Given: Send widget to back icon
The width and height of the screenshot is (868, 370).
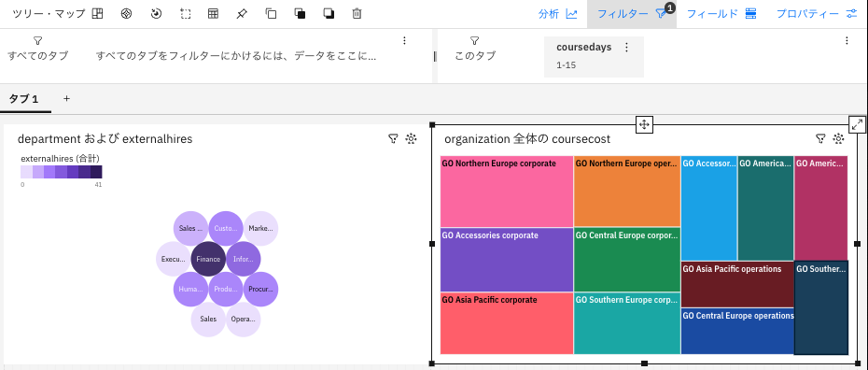Looking at the screenshot, I should click(329, 14).
